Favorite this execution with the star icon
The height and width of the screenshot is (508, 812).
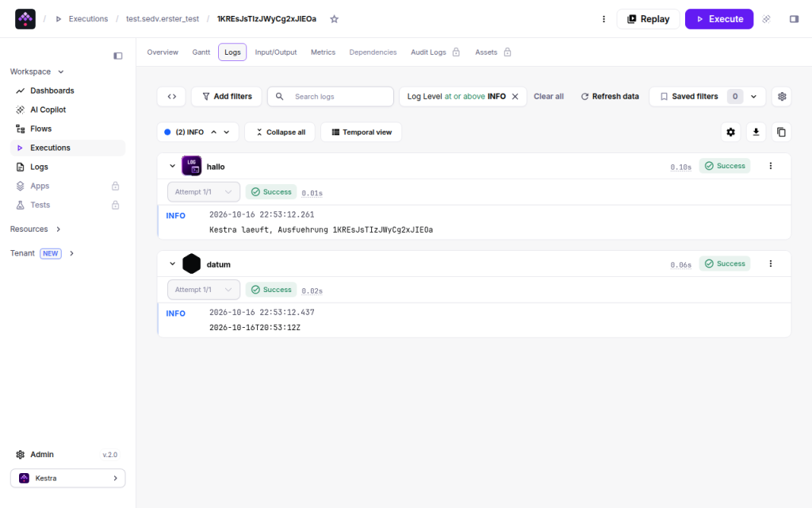[x=335, y=19]
